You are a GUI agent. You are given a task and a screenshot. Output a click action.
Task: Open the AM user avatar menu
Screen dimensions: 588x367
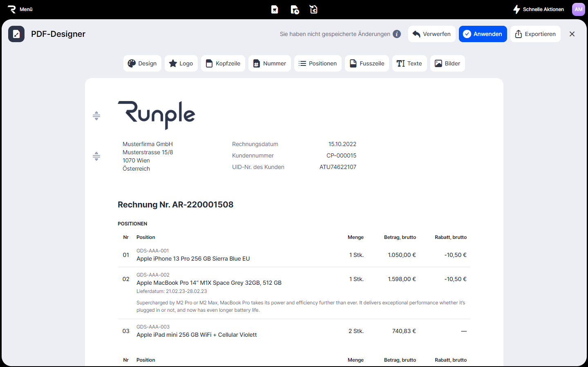[x=579, y=9]
